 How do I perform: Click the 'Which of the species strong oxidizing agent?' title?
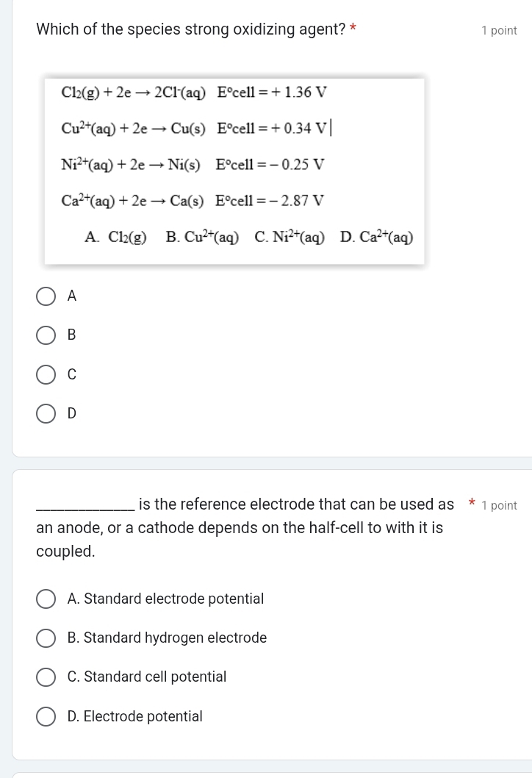pos(190,29)
